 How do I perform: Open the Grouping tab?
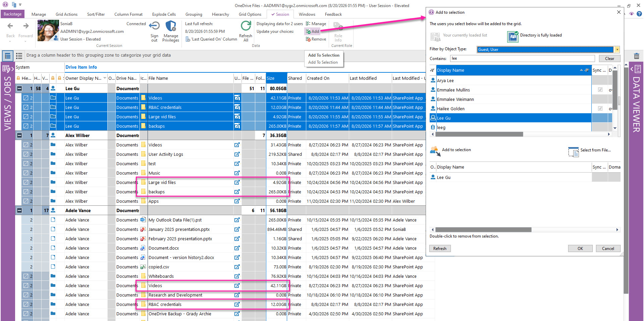[x=194, y=14]
